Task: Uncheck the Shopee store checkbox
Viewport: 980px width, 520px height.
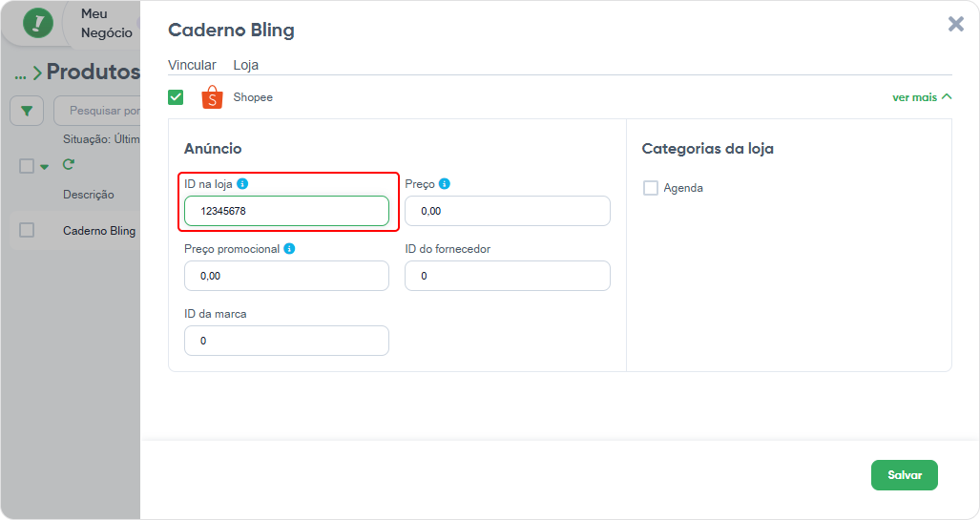Action: [x=176, y=97]
